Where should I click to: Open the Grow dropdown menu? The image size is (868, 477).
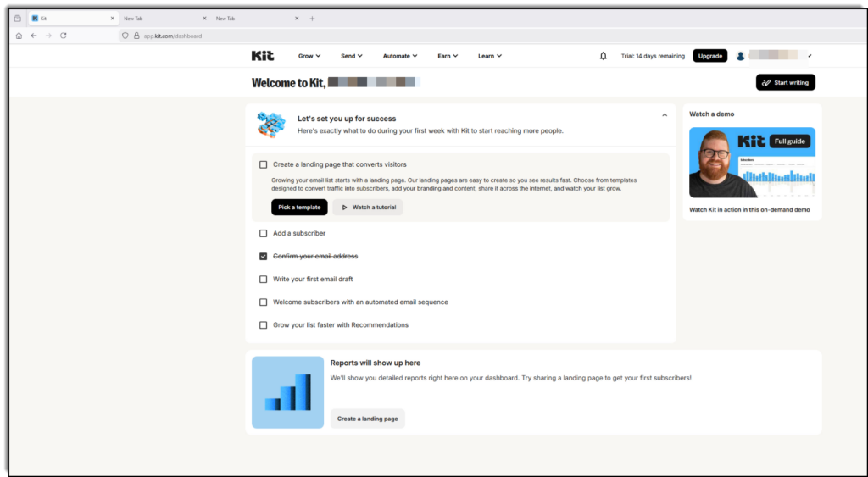309,56
